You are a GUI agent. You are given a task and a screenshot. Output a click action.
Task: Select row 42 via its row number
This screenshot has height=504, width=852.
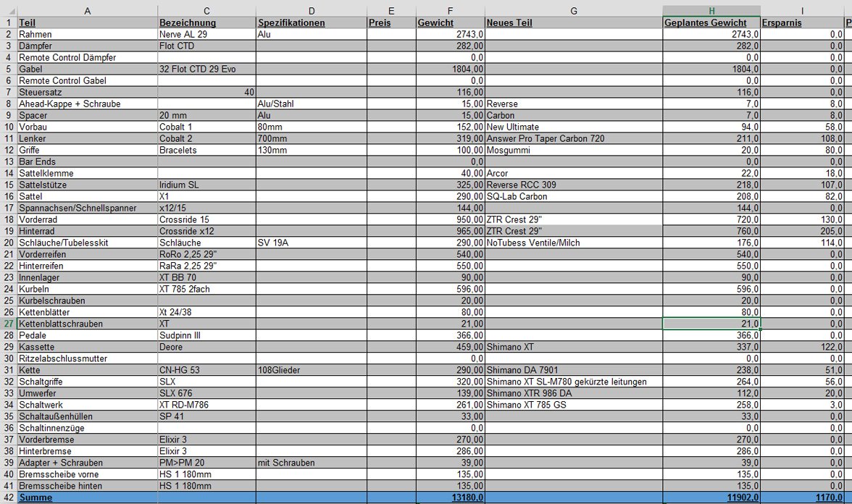click(x=9, y=497)
